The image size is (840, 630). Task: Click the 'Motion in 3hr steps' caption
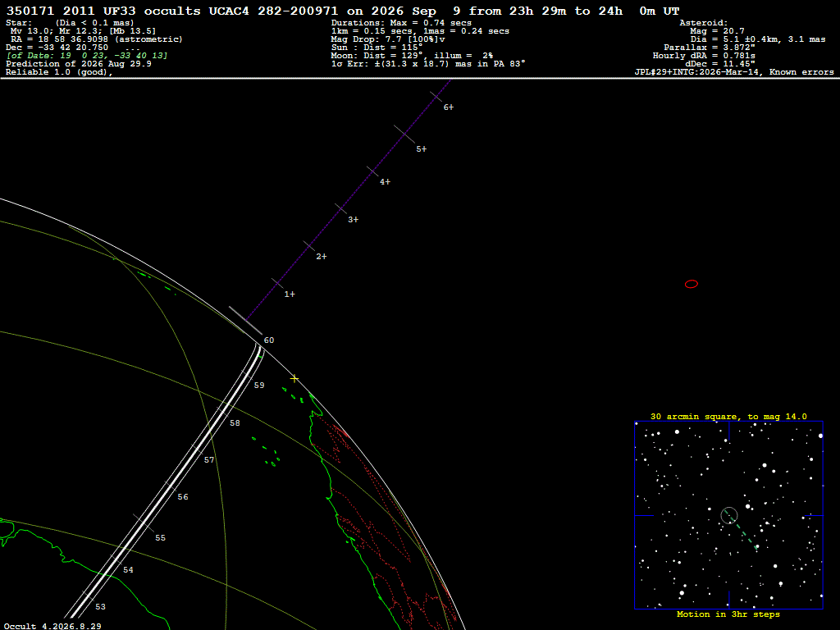coord(728,614)
